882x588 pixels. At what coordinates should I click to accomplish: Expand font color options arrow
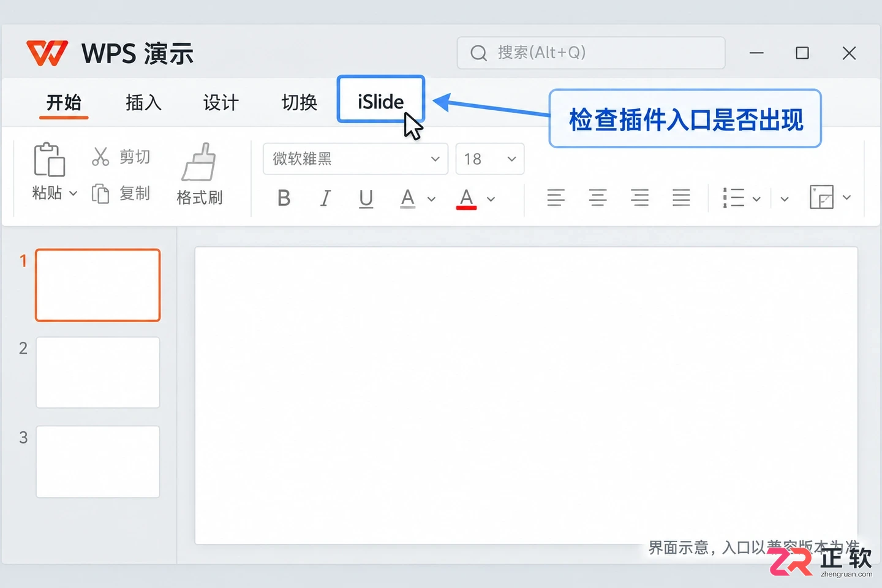tap(491, 199)
